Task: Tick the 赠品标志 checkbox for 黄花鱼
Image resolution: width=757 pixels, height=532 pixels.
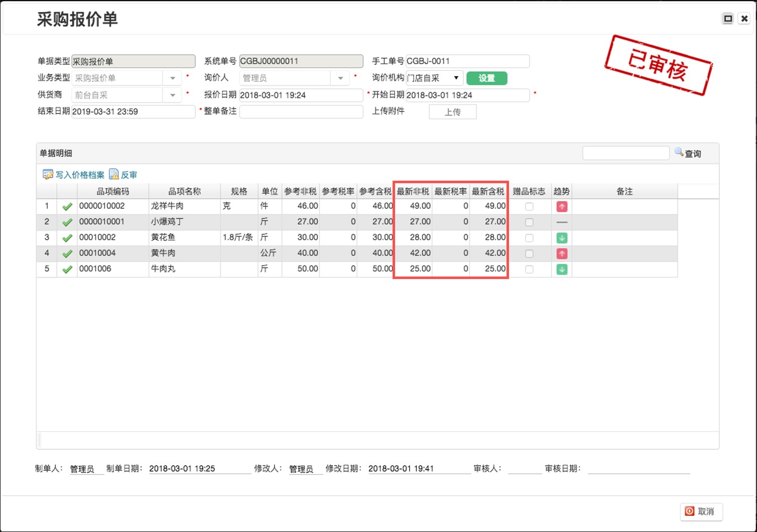Action: pyautogui.click(x=529, y=238)
